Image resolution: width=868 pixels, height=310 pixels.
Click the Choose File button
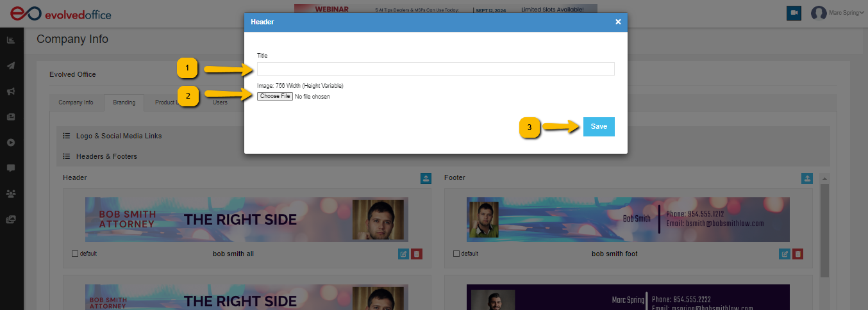click(275, 96)
